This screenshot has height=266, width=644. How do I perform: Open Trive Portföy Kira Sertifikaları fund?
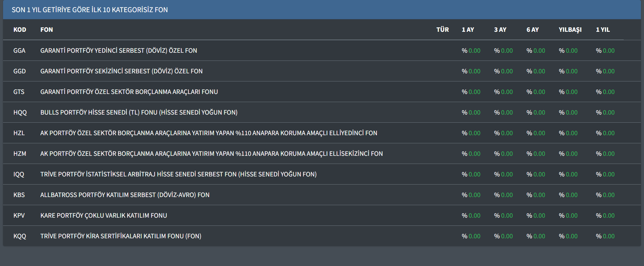(x=121, y=236)
